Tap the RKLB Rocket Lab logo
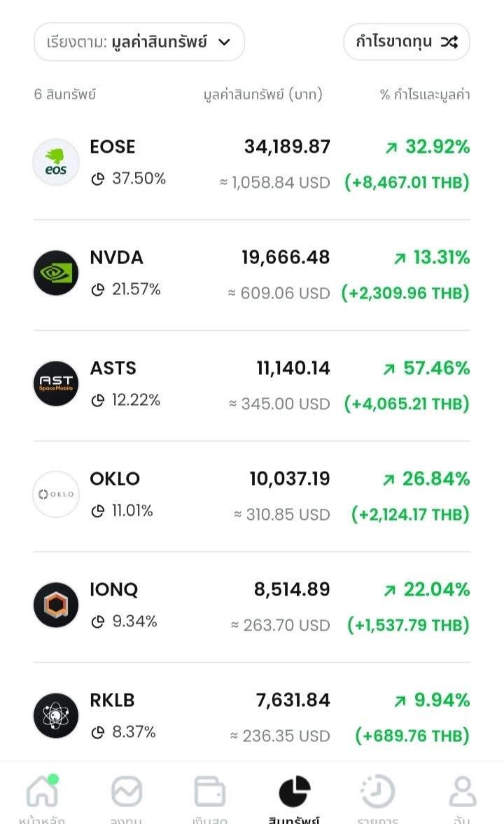Viewport: 504px width, 824px height. click(x=56, y=716)
